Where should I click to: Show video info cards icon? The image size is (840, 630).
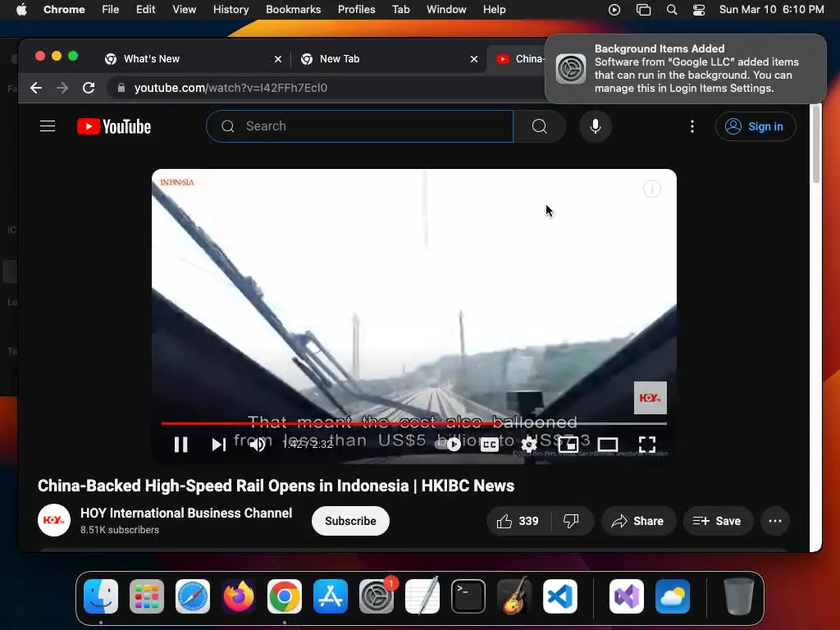(x=652, y=189)
